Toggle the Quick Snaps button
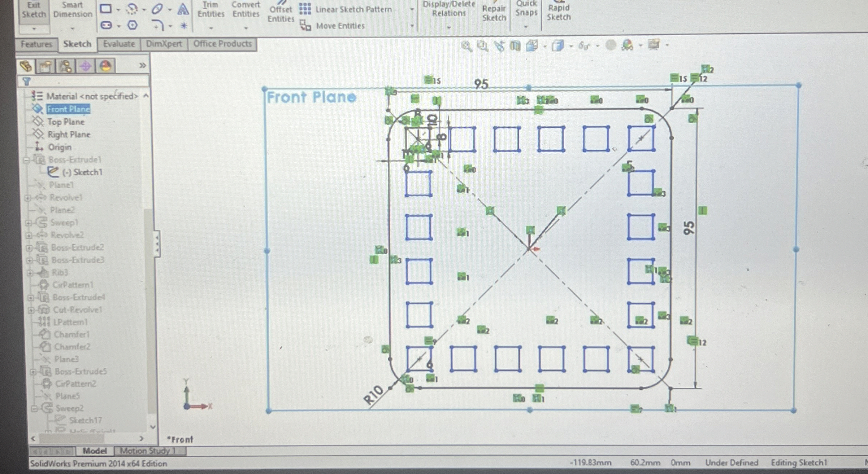Screen dimensions: 868x474 526,10
